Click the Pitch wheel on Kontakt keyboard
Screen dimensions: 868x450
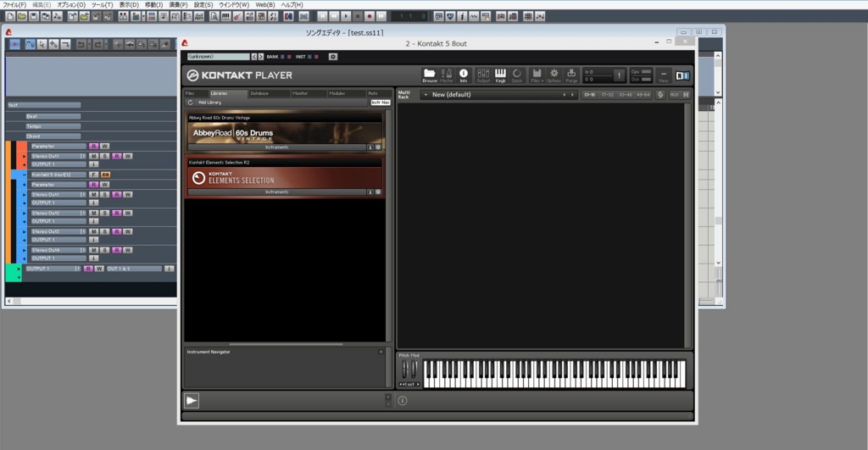(404, 369)
